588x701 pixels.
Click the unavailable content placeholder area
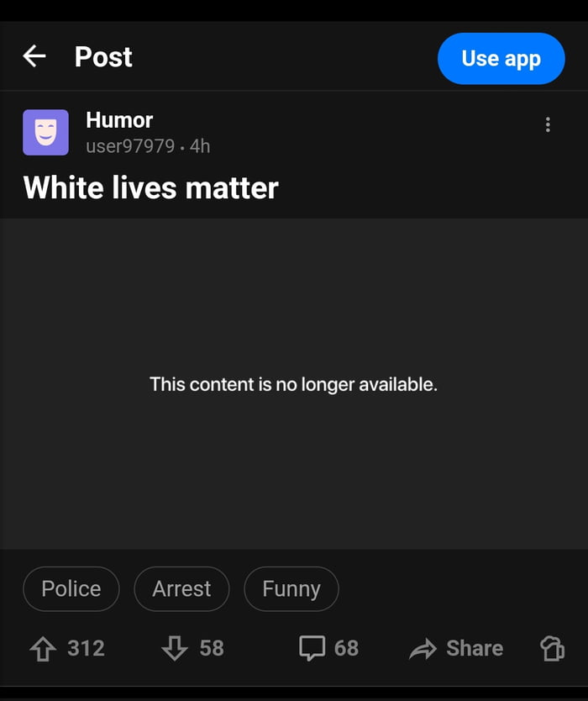pyautogui.click(x=294, y=383)
